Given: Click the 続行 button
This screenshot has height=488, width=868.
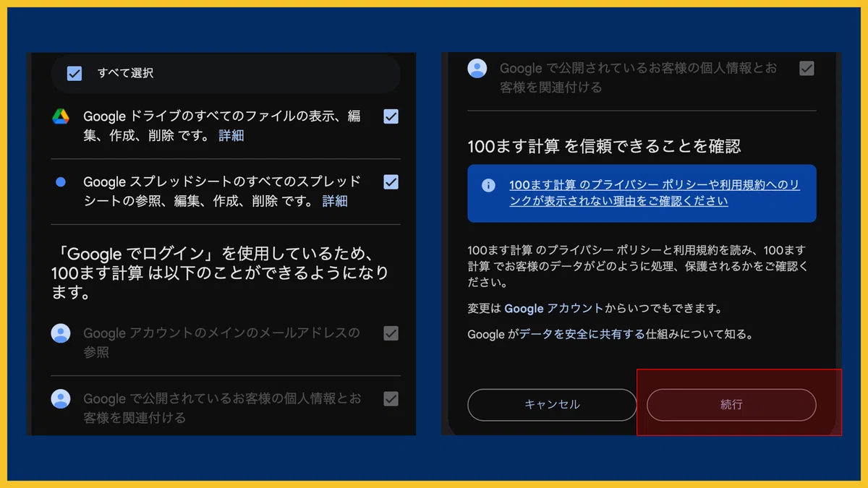Looking at the screenshot, I should [731, 405].
